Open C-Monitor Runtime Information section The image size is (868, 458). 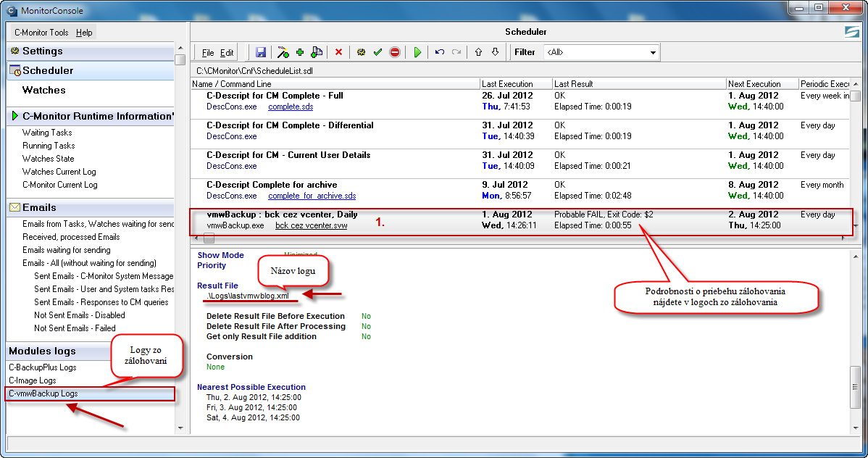91,116
